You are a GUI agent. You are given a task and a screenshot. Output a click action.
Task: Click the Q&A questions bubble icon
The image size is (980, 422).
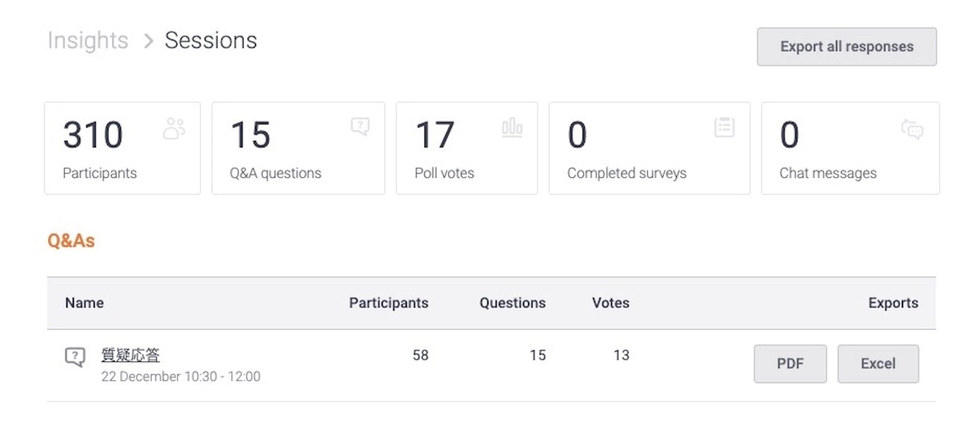(360, 126)
